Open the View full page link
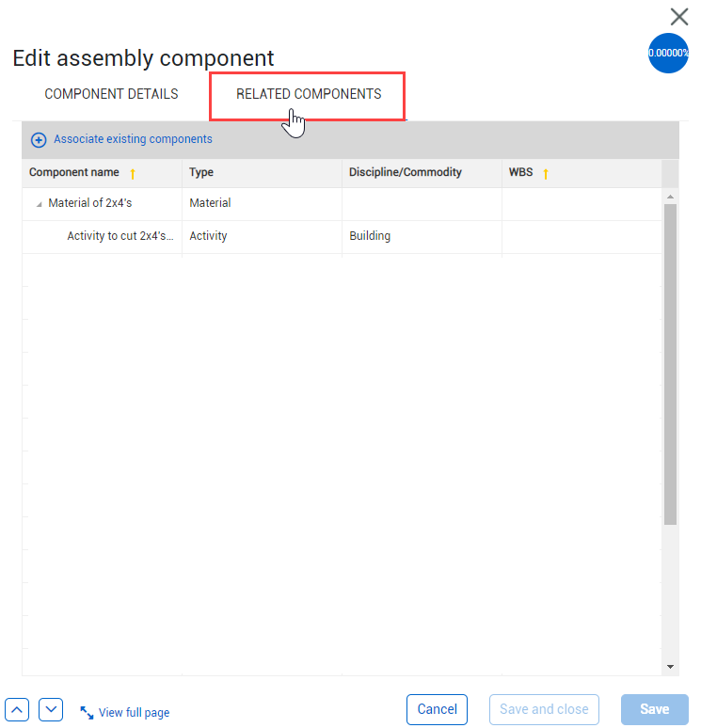 134,713
